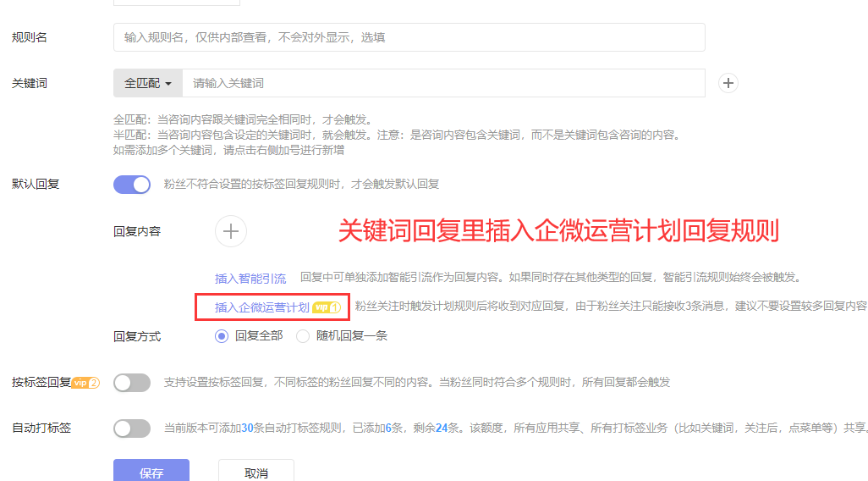Image resolution: width=868 pixels, height=481 pixels.
Task: Click the hint 如需添加多个关键词
Action: [x=228, y=150]
